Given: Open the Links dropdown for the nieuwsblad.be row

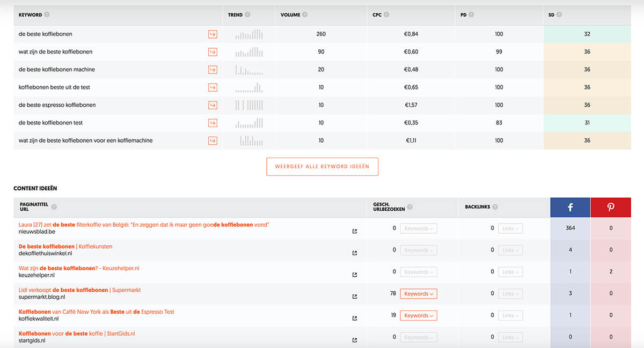Looking at the screenshot, I should tap(510, 228).
